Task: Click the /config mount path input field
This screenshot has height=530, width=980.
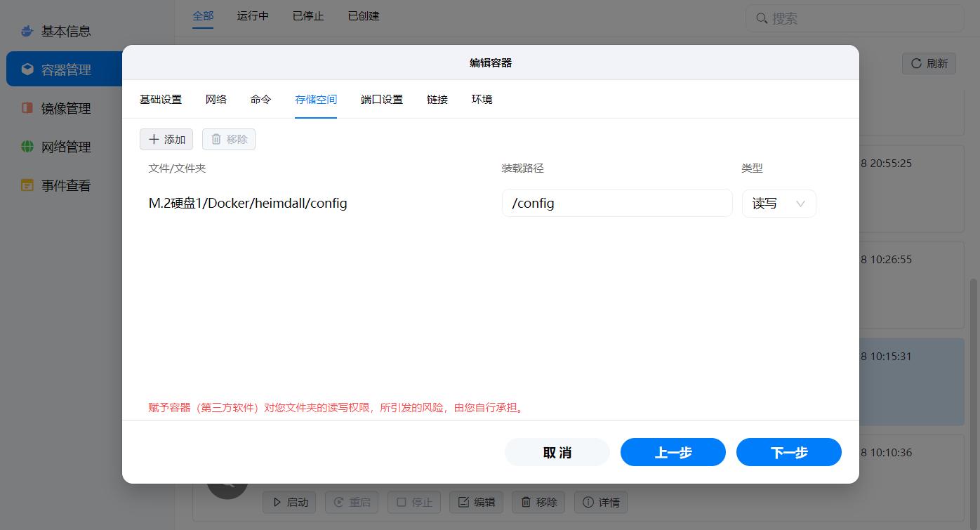Action: [617, 203]
